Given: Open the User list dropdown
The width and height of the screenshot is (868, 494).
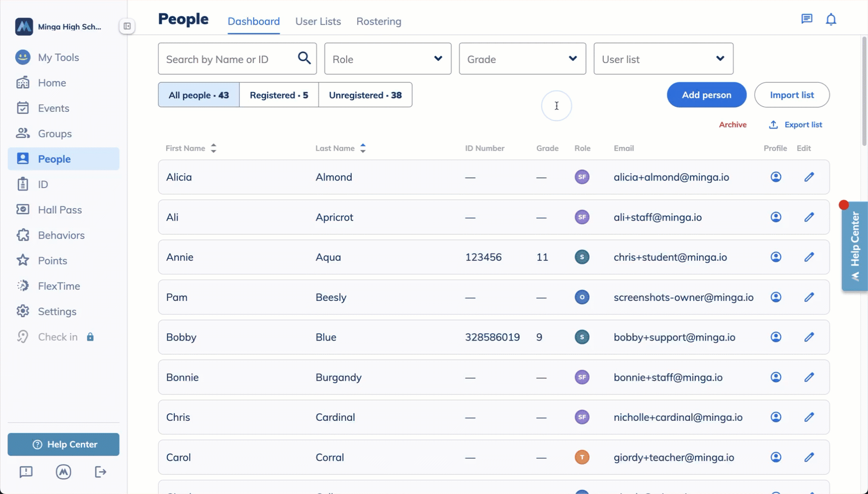Looking at the screenshot, I should [663, 59].
